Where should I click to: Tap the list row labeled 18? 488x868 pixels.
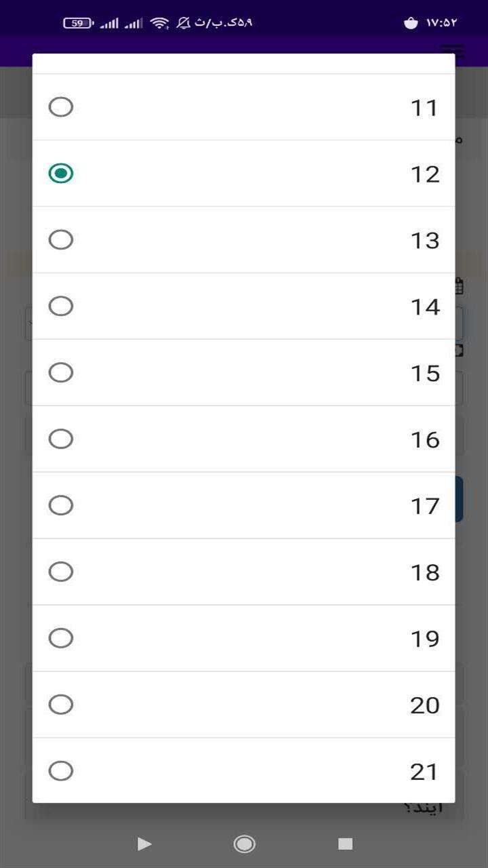244,572
